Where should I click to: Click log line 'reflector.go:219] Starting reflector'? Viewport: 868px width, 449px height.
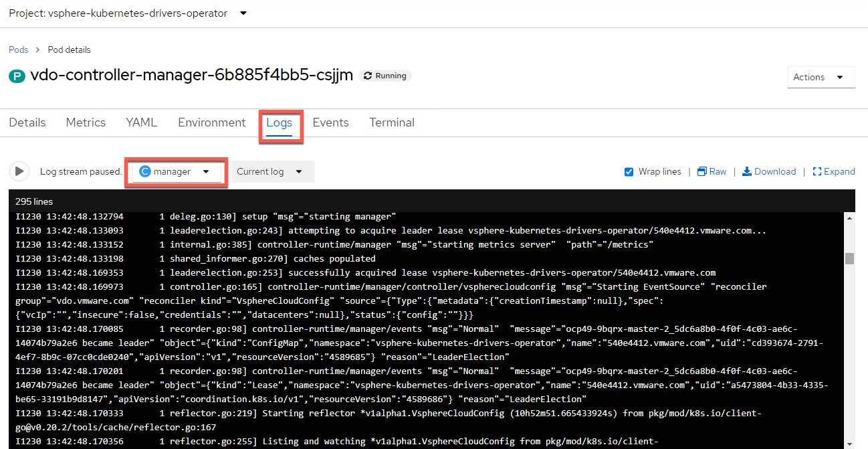388,420
